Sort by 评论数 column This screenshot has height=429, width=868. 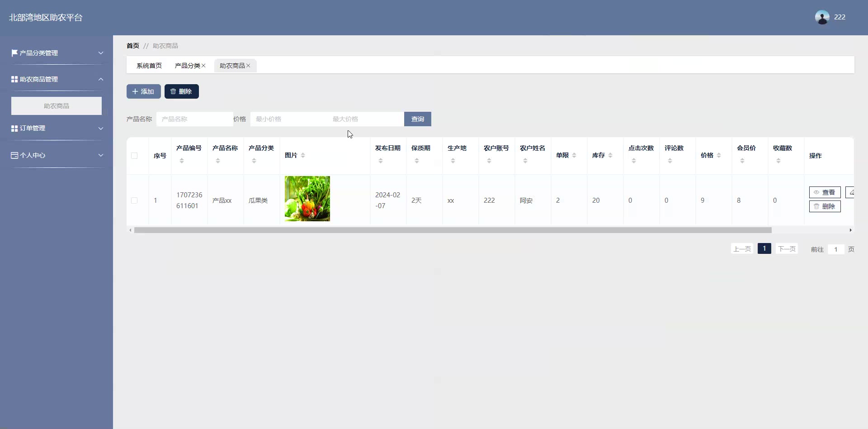tap(670, 161)
